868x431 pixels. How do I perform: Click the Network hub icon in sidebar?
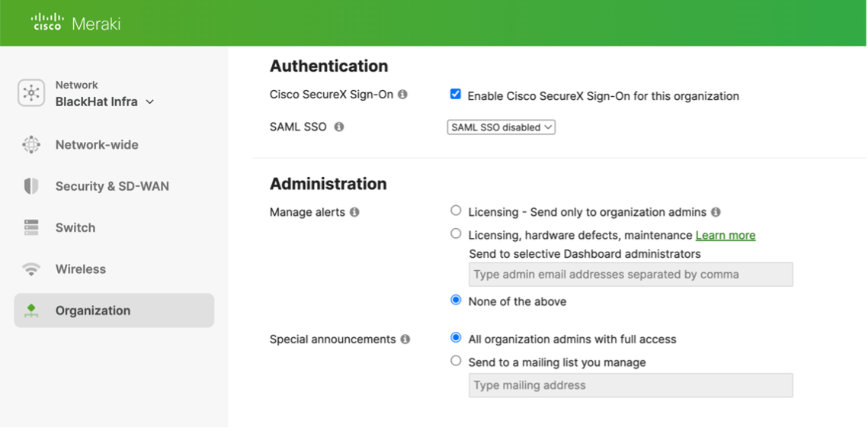pyautogui.click(x=31, y=92)
